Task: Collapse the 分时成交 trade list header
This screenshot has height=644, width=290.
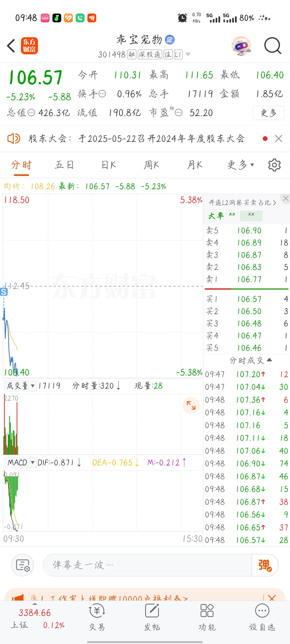Action: pos(251,360)
